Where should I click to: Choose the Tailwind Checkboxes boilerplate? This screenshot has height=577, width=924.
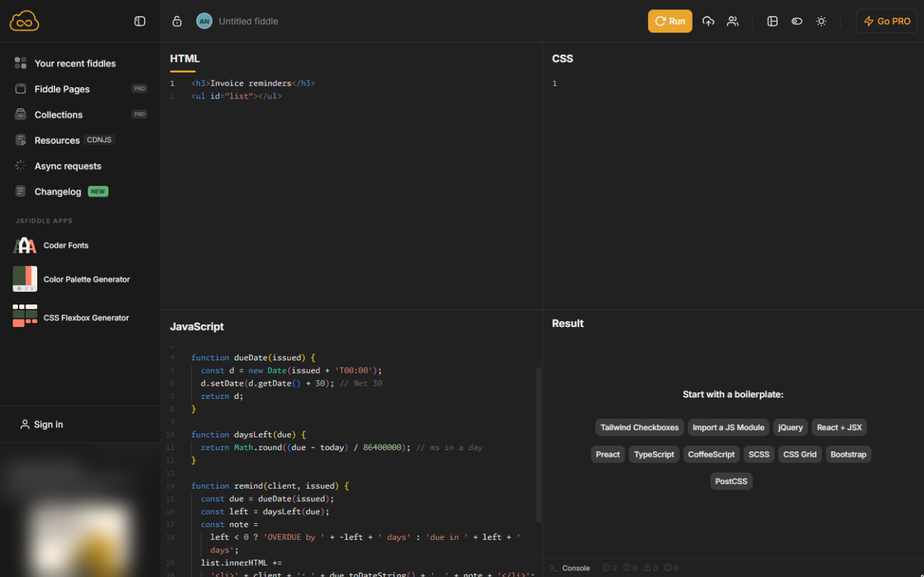(x=639, y=427)
